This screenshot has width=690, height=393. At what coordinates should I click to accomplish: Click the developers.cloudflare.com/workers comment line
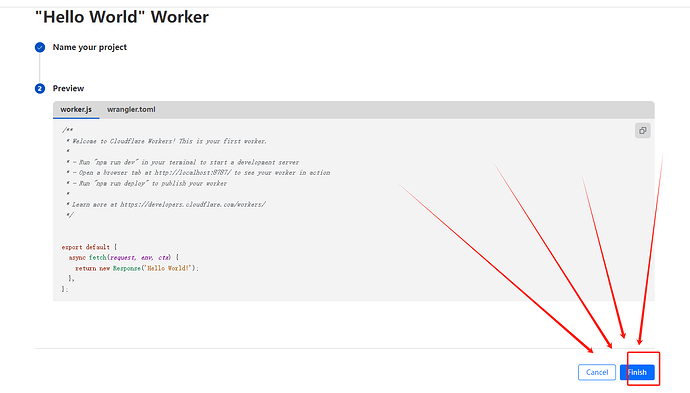(165, 205)
